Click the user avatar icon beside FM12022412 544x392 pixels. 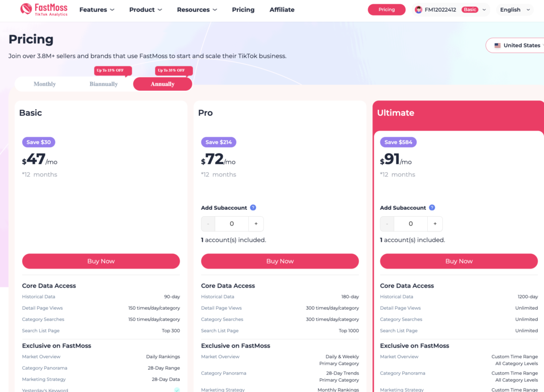(x=419, y=10)
